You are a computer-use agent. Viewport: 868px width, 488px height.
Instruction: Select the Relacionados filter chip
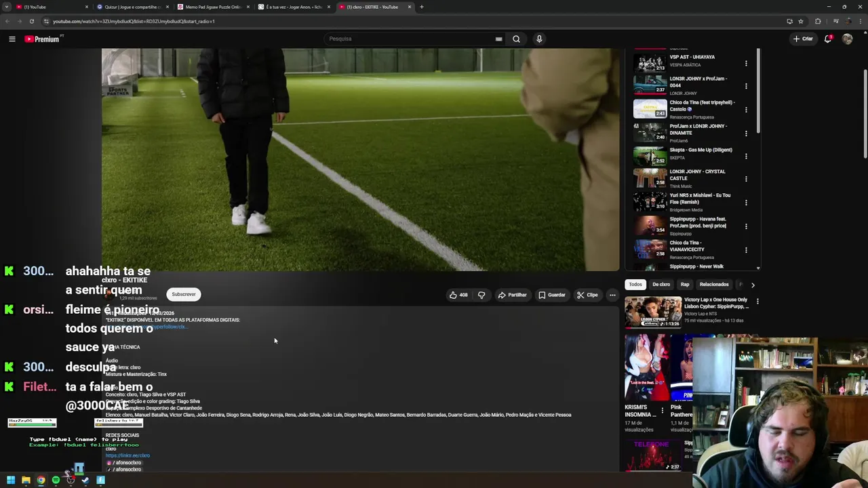click(x=714, y=285)
